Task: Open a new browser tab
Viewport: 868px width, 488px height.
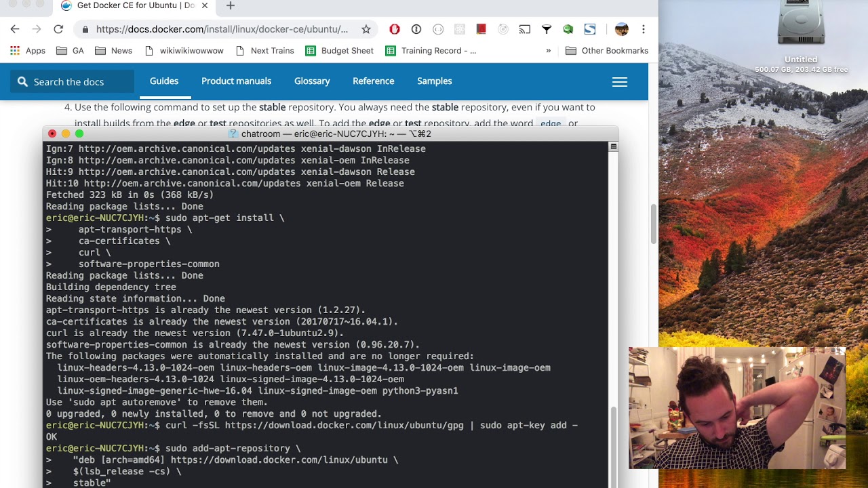Action: point(231,6)
